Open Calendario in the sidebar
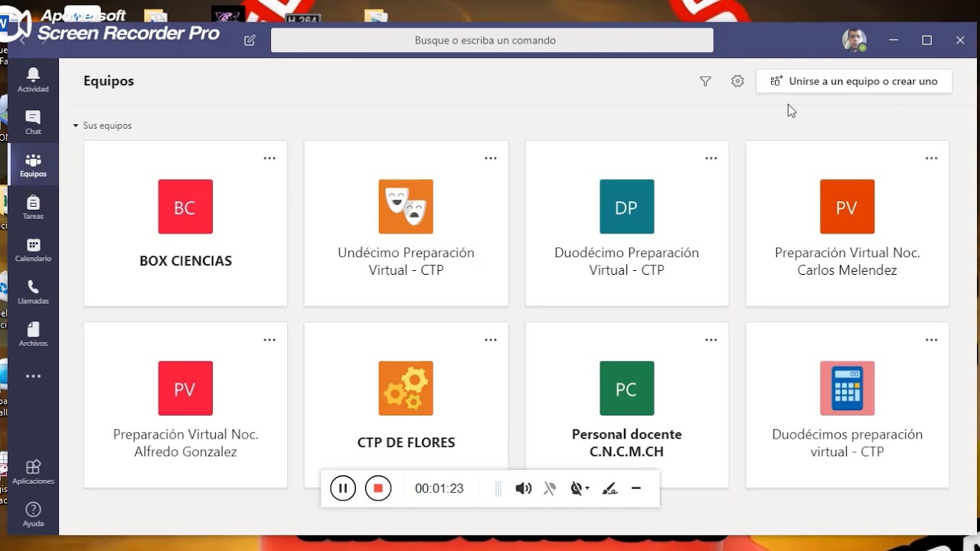 (33, 249)
